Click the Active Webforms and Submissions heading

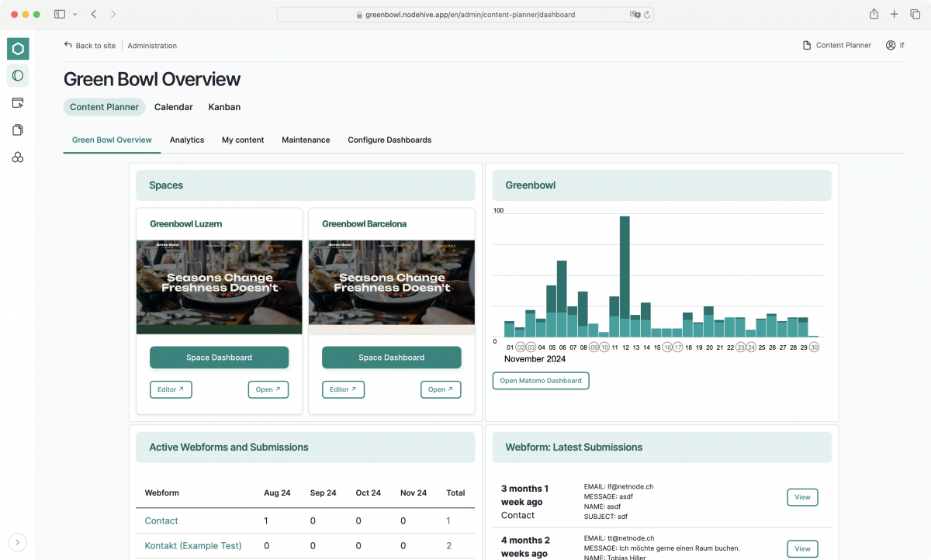(229, 448)
